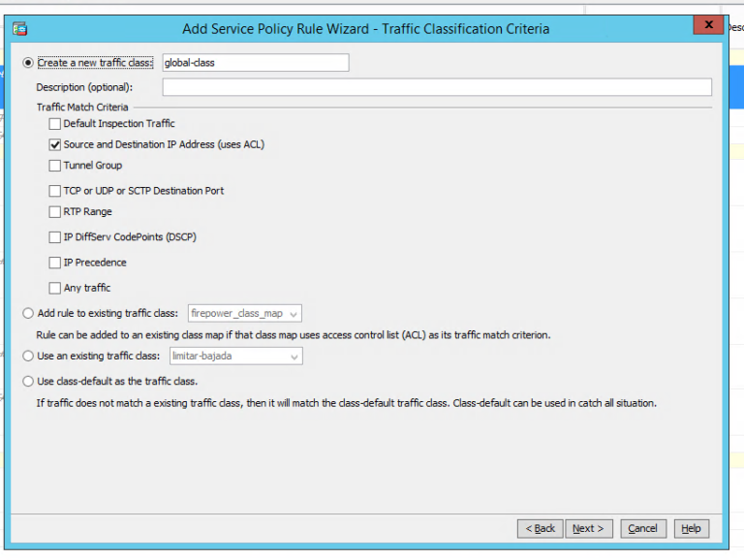Choose Add rule to existing traffic class

pos(28,313)
